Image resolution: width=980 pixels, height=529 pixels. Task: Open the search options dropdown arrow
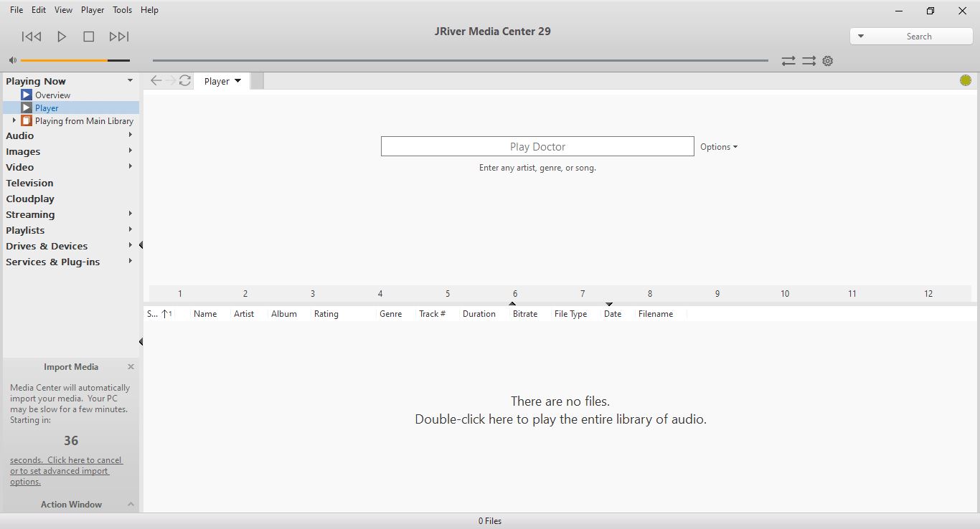point(861,37)
